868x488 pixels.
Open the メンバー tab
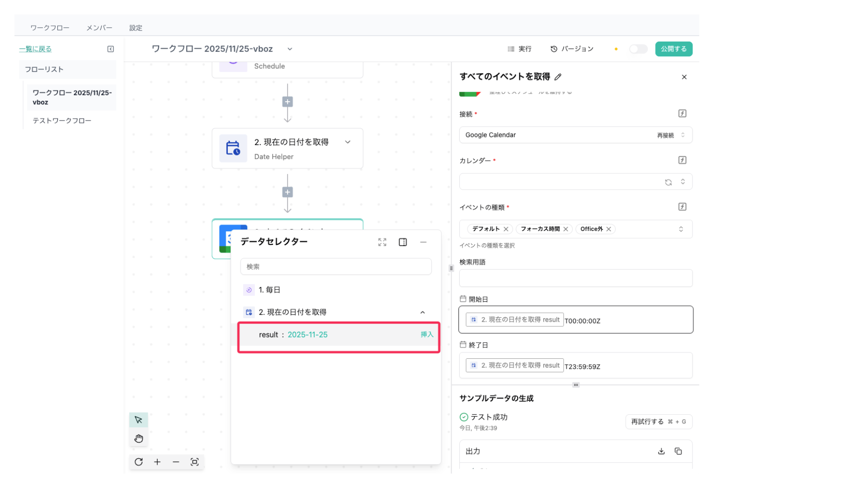pos(99,28)
